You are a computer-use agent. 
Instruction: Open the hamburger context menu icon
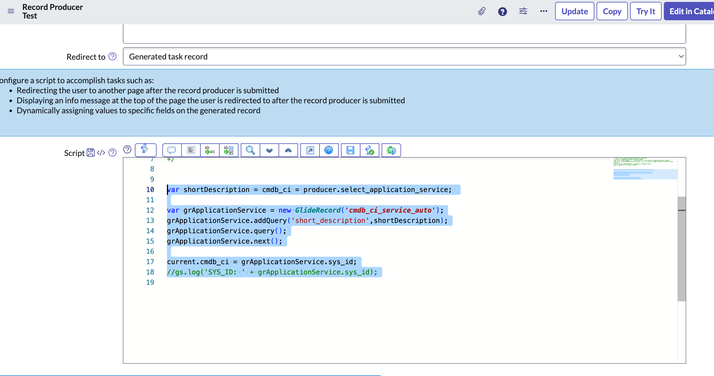click(x=11, y=11)
